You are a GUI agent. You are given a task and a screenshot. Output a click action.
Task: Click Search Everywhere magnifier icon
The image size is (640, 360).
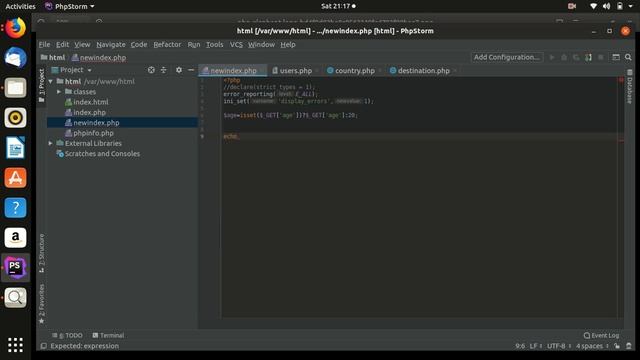[628, 58]
